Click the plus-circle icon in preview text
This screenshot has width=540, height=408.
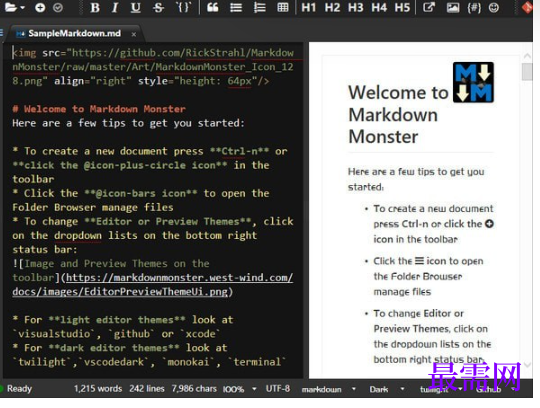(489, 224)
